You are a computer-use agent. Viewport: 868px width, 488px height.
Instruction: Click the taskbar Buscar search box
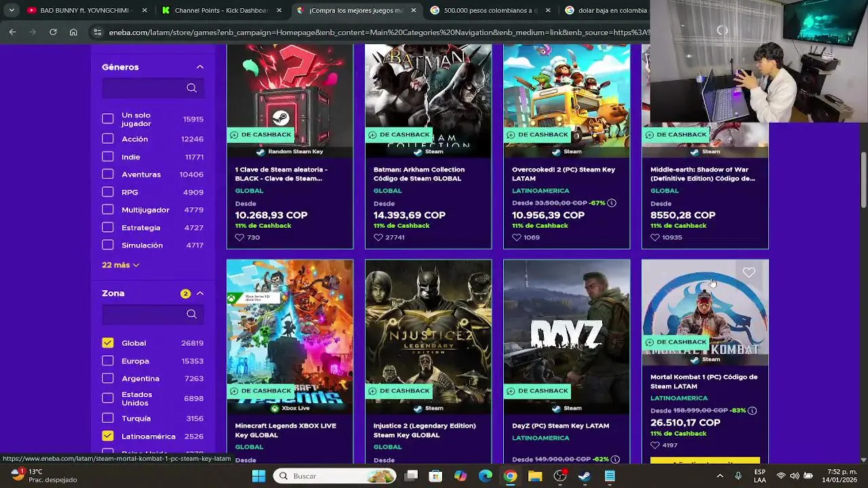point(334,476)
